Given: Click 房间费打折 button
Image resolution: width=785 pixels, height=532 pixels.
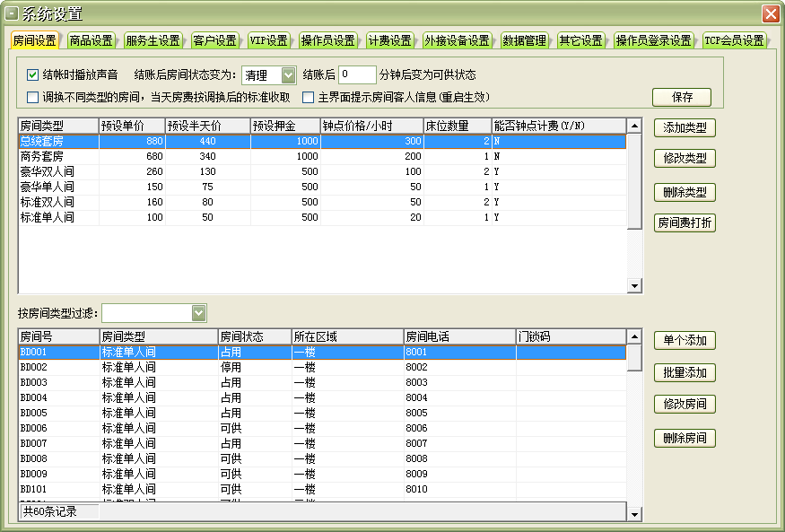Looking at the screenshot, I should pos(685,222).
